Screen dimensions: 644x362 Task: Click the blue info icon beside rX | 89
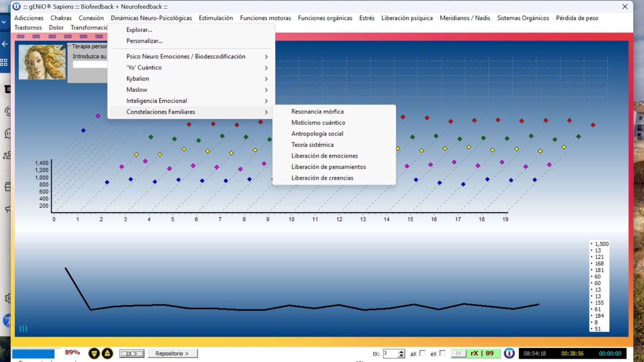click(509, 354)
